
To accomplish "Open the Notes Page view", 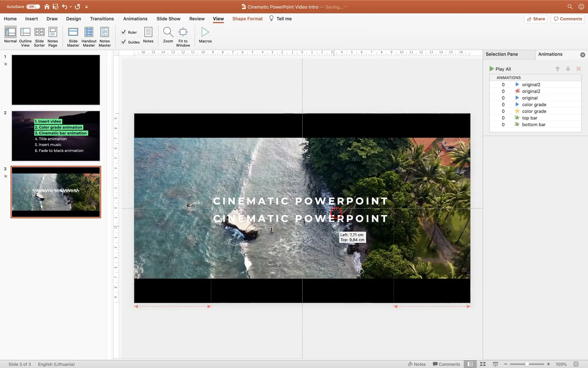I will (x=52, y=36).
